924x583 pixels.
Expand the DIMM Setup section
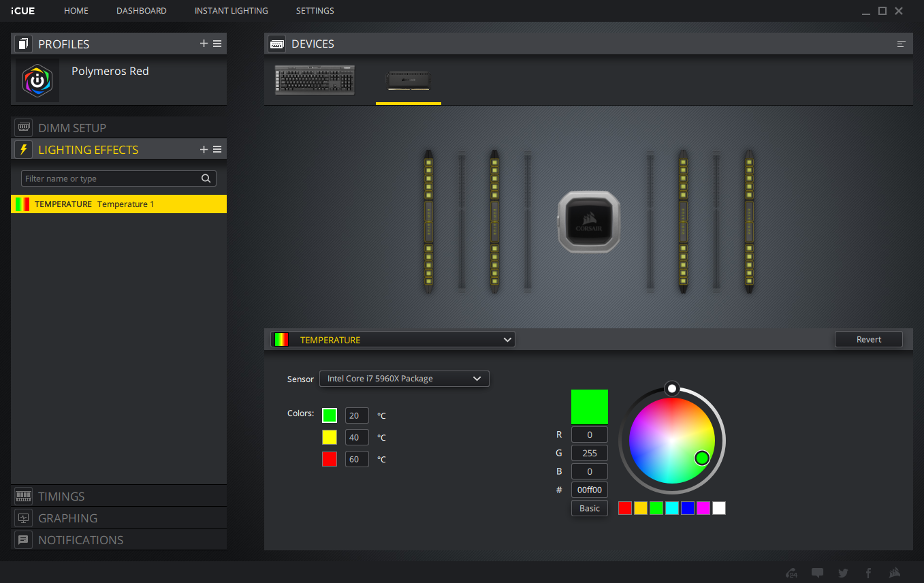pyautogui.click(x=71, y=127)
